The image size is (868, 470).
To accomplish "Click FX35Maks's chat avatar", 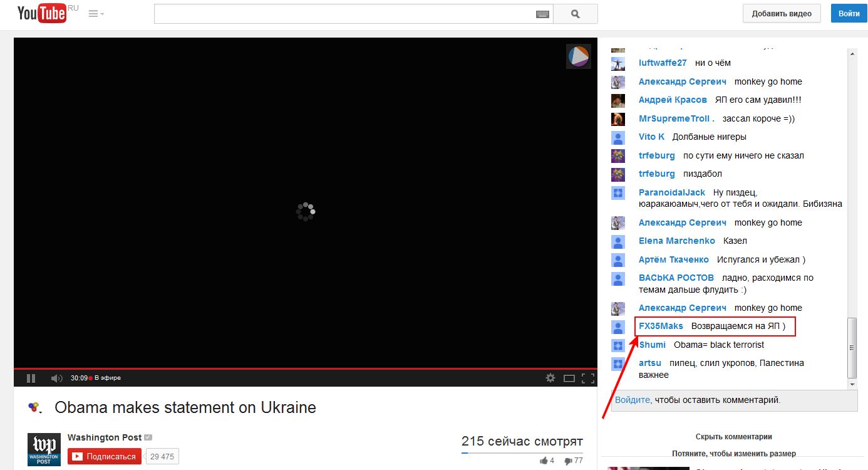I will click(x=618, y=327).
